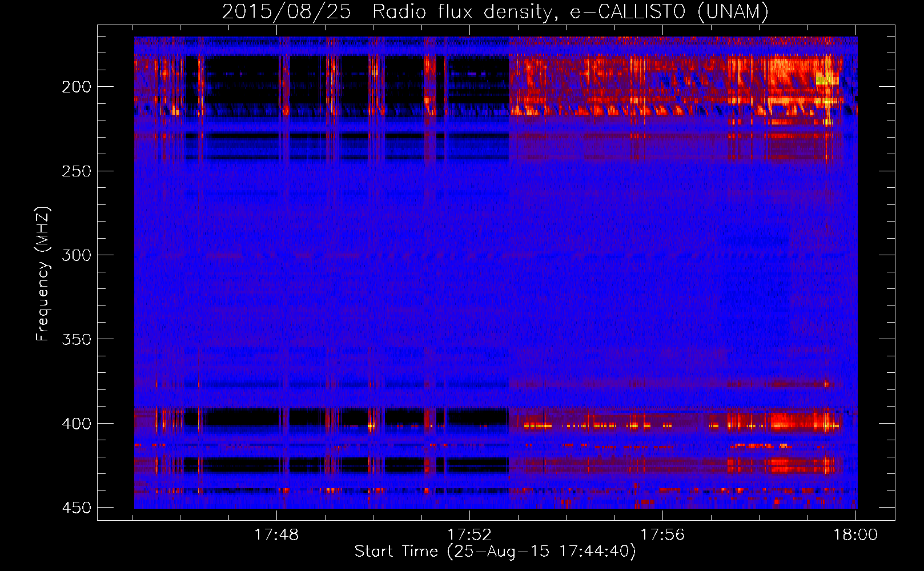Image resolution: width=924 pixels, height=571 pixels.
Task: Select the 'Frequency (MHZ)' y-axis label
Action: click(43, 274)
